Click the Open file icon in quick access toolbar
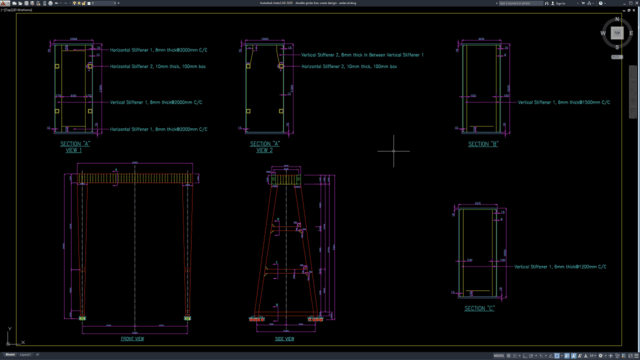This screenshot has height=360, width=640. click(20, 3)
